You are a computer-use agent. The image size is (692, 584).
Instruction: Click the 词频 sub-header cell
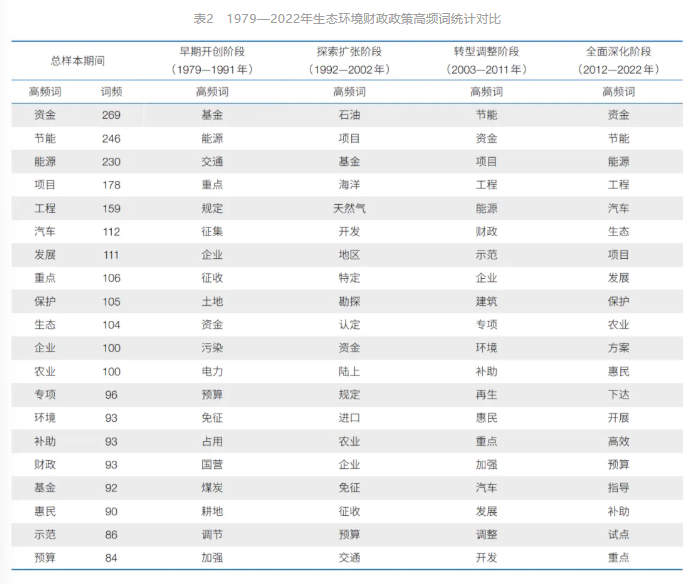click(x=111, y=91)
